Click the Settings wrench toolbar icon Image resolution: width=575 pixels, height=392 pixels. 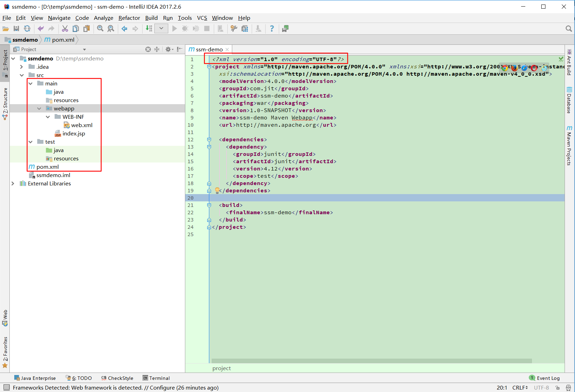[234, 29]
